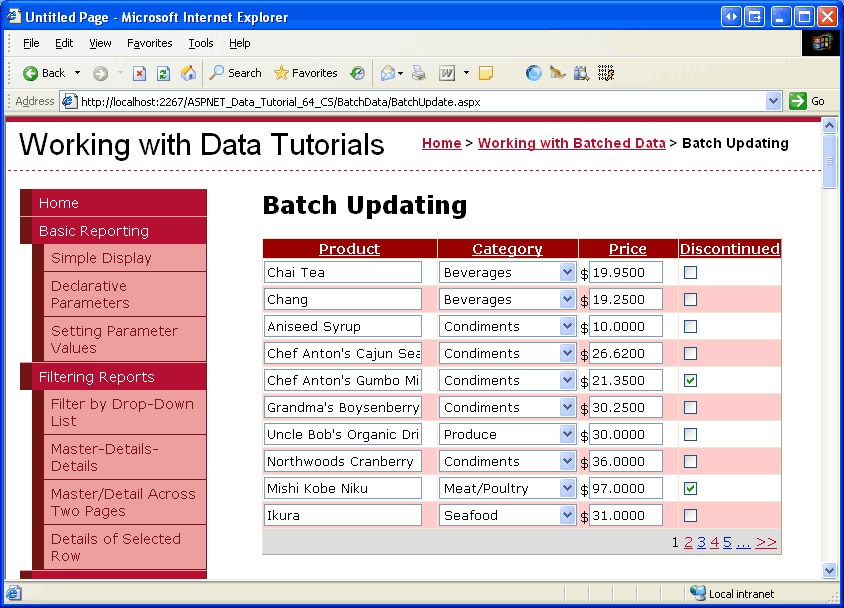
Task: Click the Print icon in toolbar
Action: point(419,73)
